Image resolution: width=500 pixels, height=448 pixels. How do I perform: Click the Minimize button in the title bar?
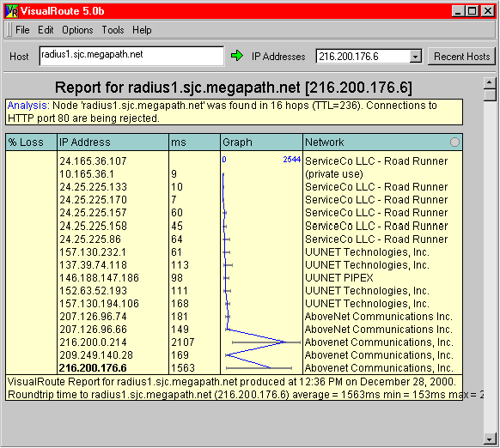coord(458,11)
